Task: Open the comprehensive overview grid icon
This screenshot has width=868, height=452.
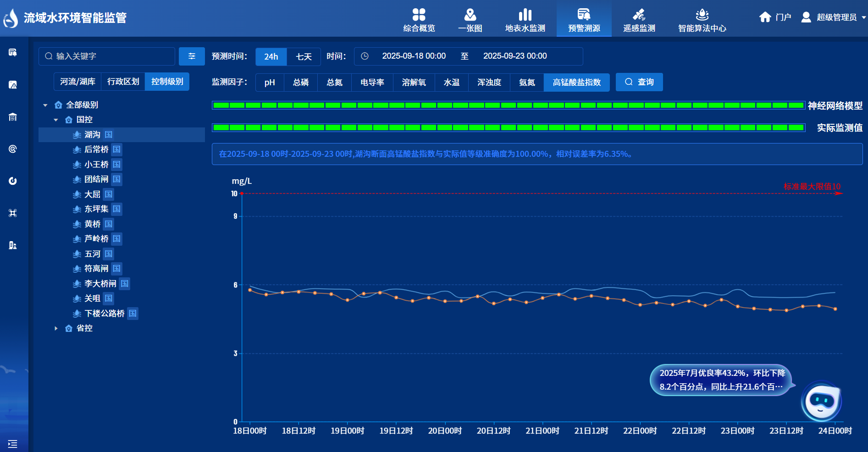Action: pos(419,15)
